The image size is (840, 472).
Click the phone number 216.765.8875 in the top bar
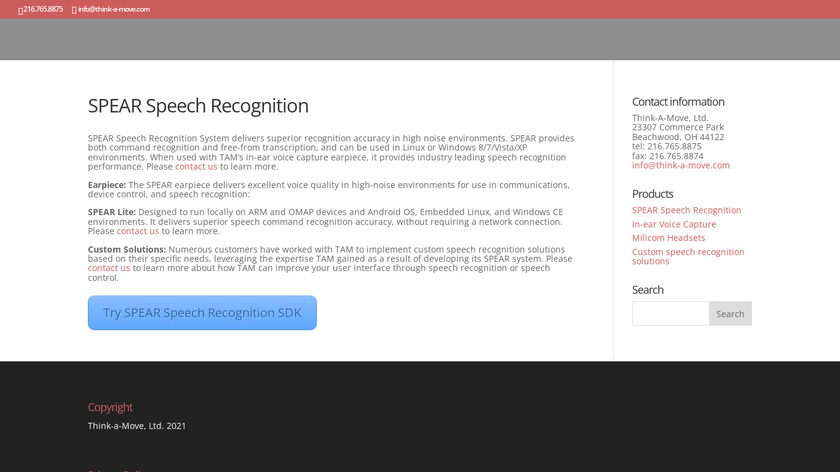click(x=43, y=9)
